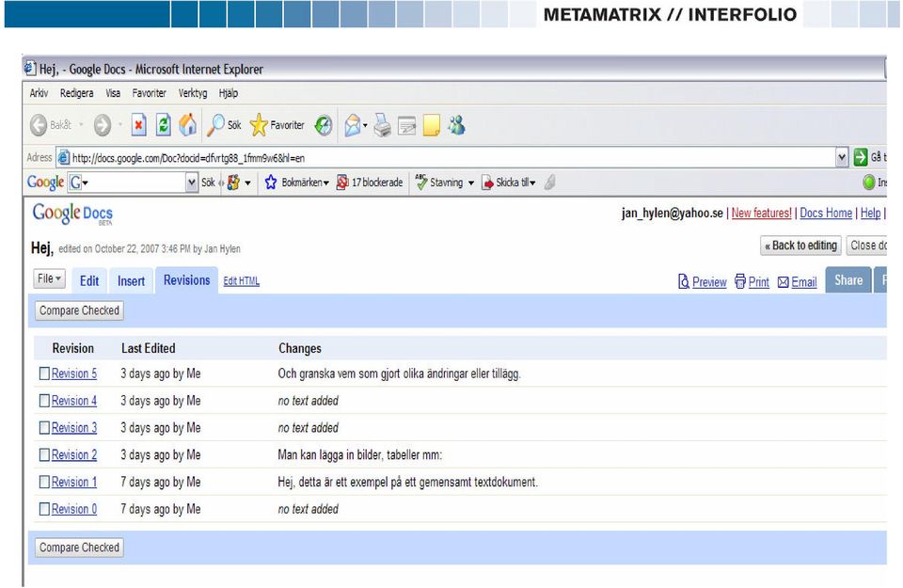This screenshot has width=903, height=588.
Task: Check the Revision 0 checkbox
Action: pyautogui.click(x=44, y=509)
